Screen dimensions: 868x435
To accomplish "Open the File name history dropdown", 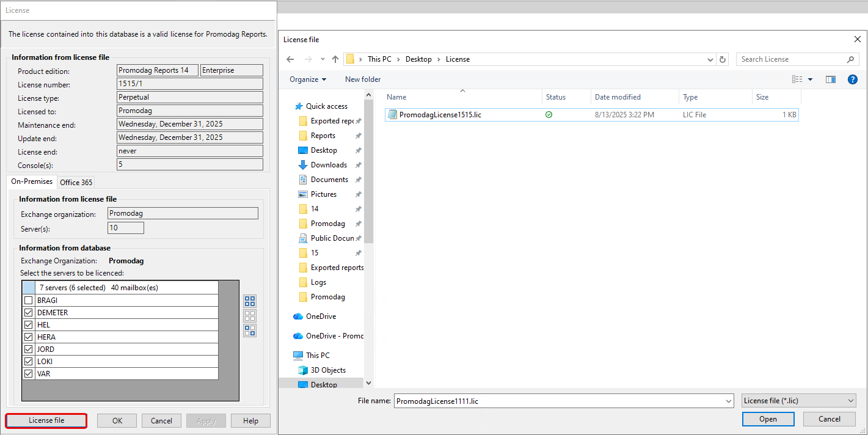I will point(729,401).
